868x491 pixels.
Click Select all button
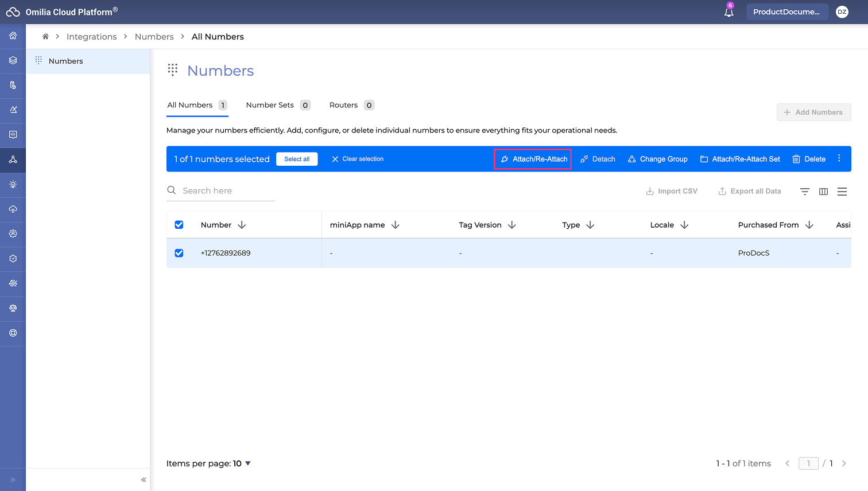tap(297, 159)
